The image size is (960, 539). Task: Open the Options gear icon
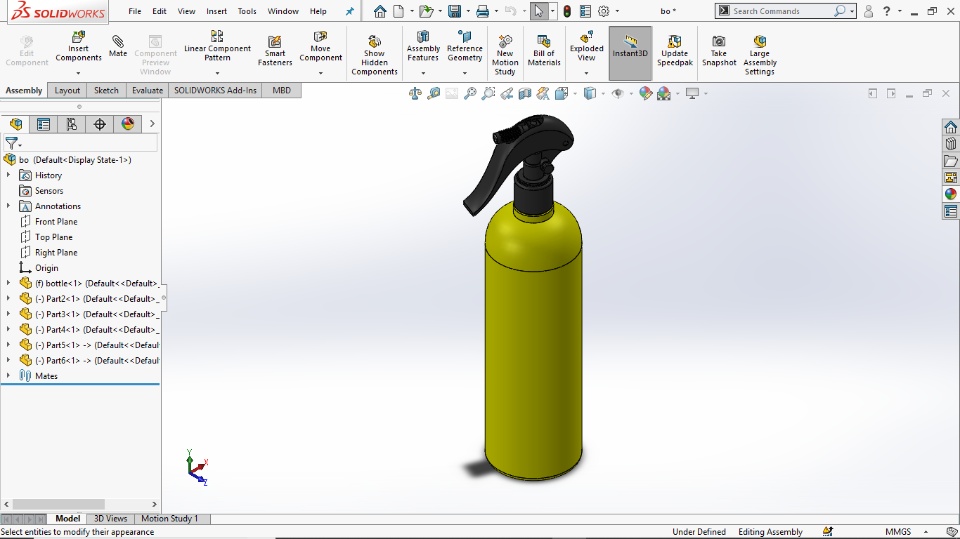coord(604,11)
